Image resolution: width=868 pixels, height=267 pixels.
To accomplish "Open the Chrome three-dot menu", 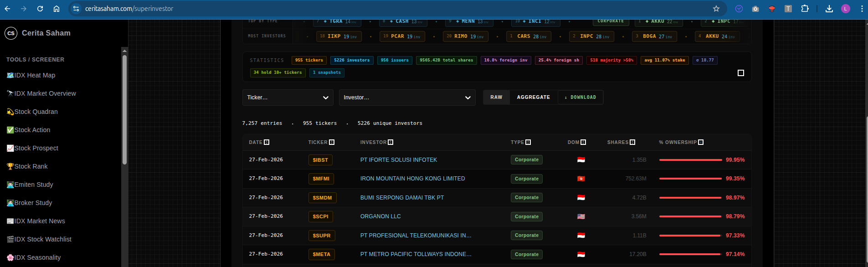I will (862, 9).
